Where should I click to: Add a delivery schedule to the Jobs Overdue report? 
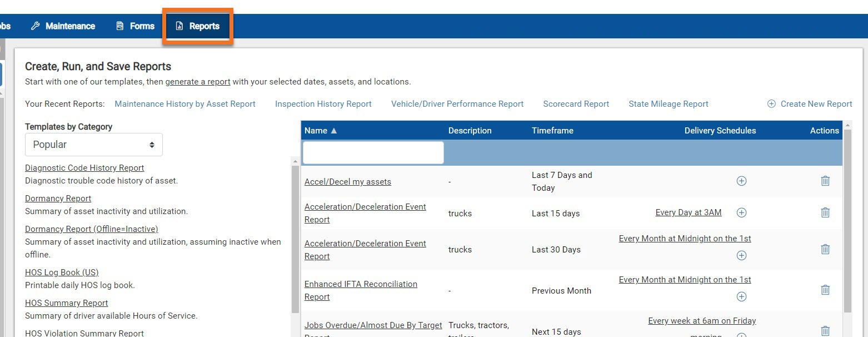click(x=741, y=334)
